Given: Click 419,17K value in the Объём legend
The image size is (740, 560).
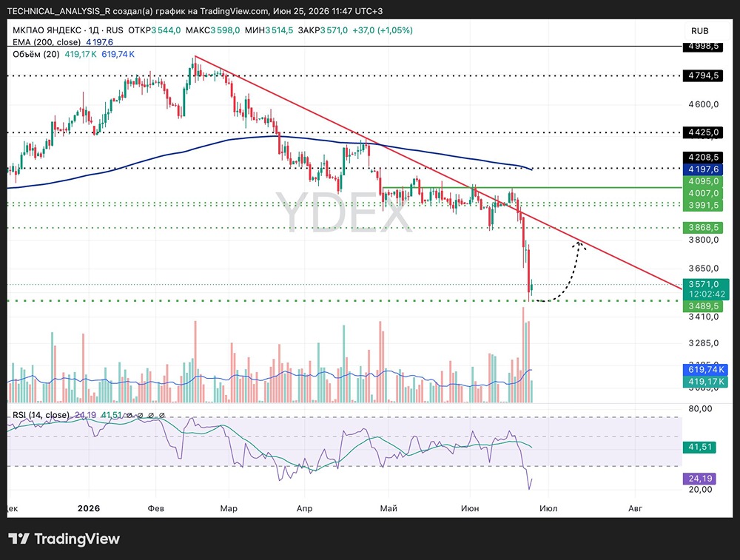Looking at the screenshot, I should (80, 54).
